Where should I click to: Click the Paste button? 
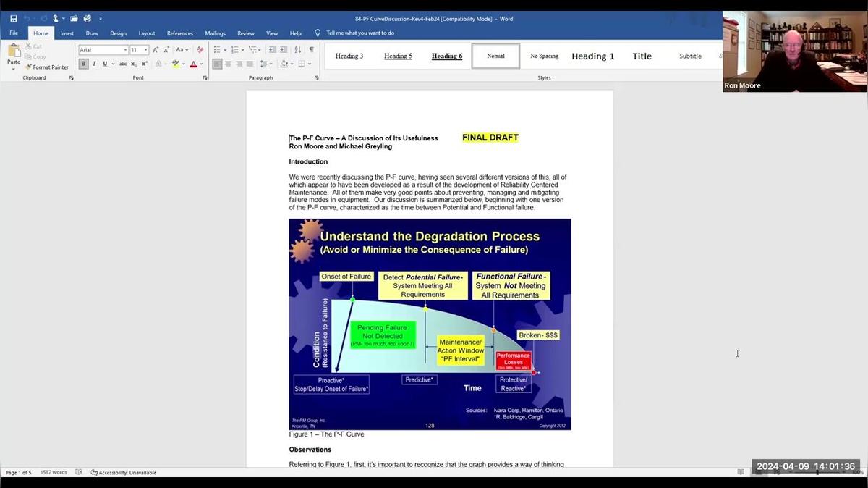click(x=14, y=55)
